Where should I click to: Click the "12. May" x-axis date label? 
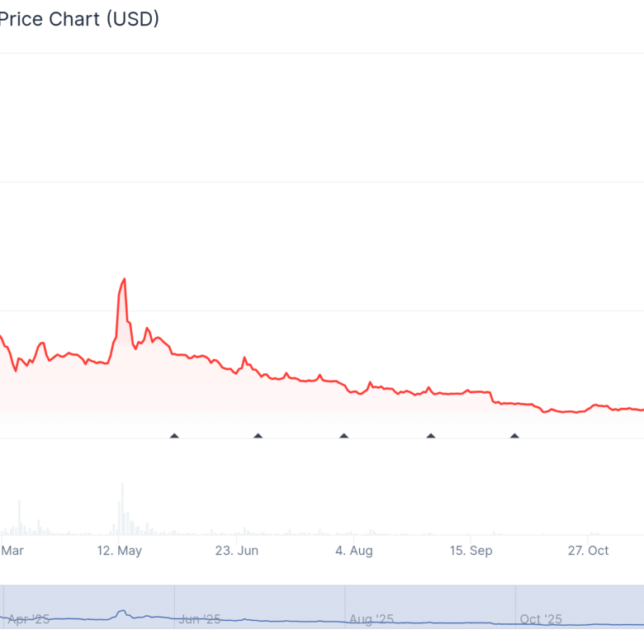[119, 551]
